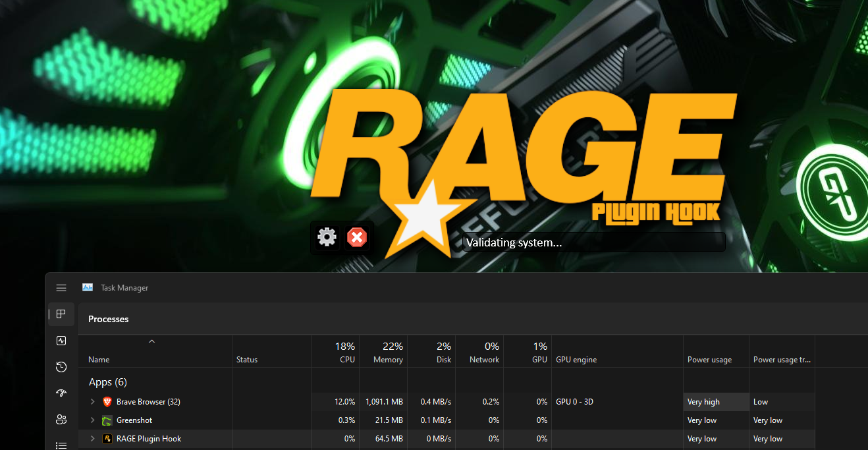The image size is (868, 450).
Task: Open RAGE Plugin Hook settings gear
Action: click(327, 237)
